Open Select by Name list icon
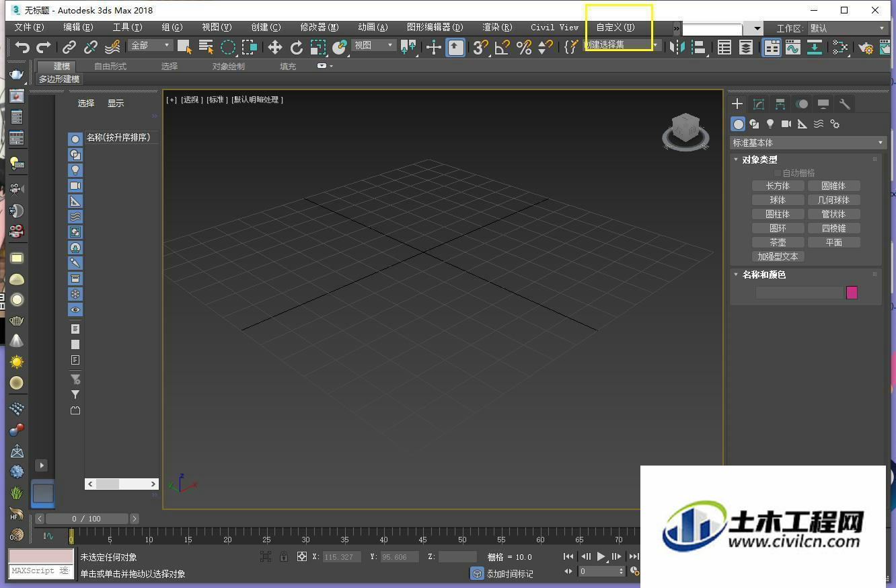896x588 pixels. point(207,47)
